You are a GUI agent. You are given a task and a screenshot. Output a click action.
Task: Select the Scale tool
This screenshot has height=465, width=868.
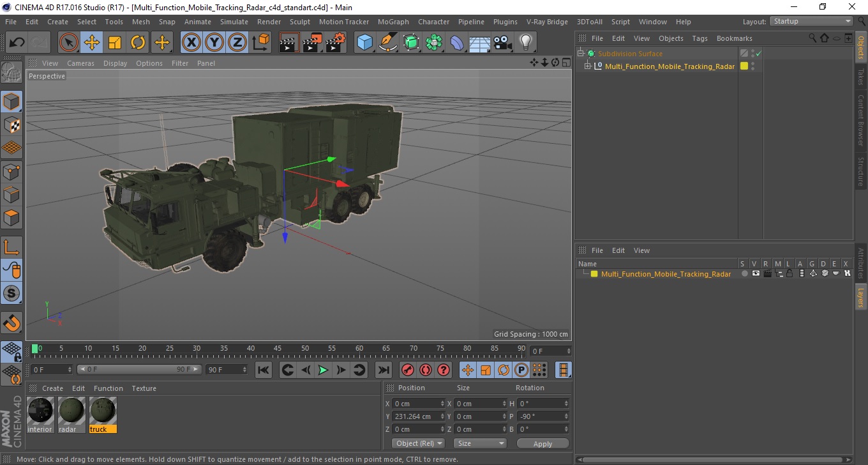click(x=115, y=43)
